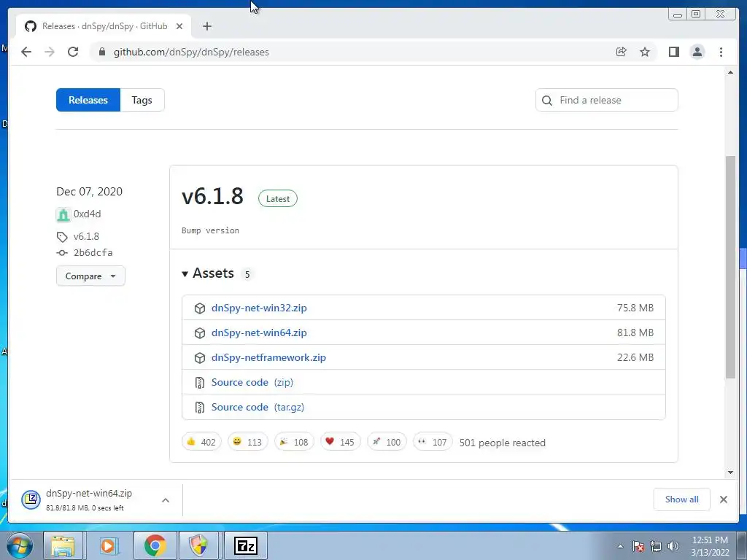Click the laugh reaction 113
Screen dimensions: 747x560
click(248, 442)
